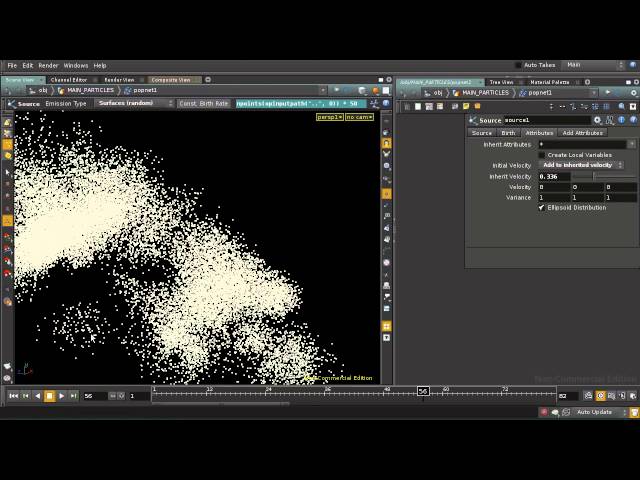
Task: Click the current frame 56 marker
Action: pyautogui.click(x=423, y=391)
